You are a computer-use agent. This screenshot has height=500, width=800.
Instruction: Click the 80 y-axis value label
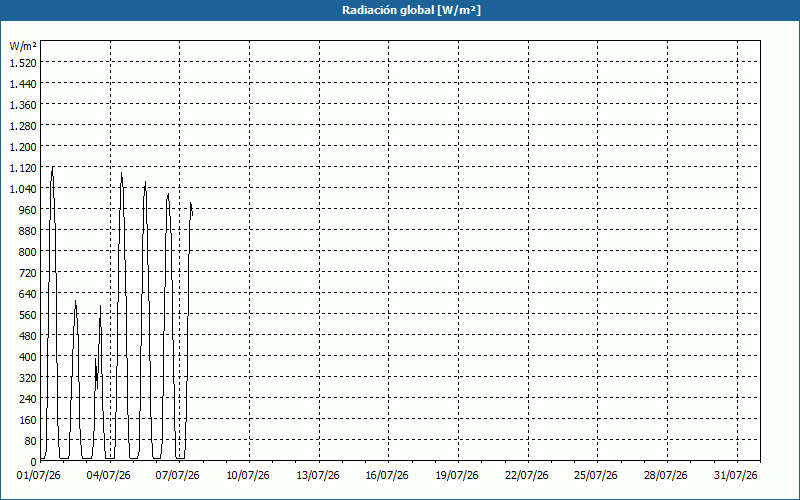(31, 441)
